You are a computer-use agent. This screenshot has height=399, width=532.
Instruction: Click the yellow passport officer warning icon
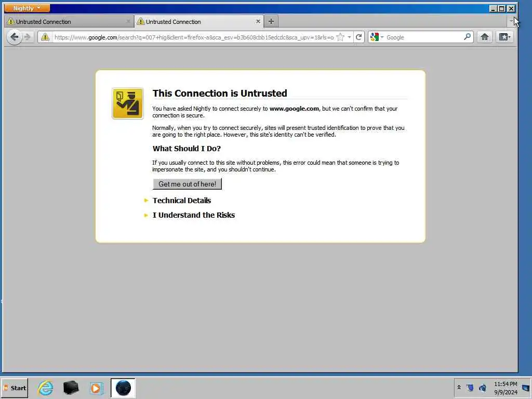(128, 103)
